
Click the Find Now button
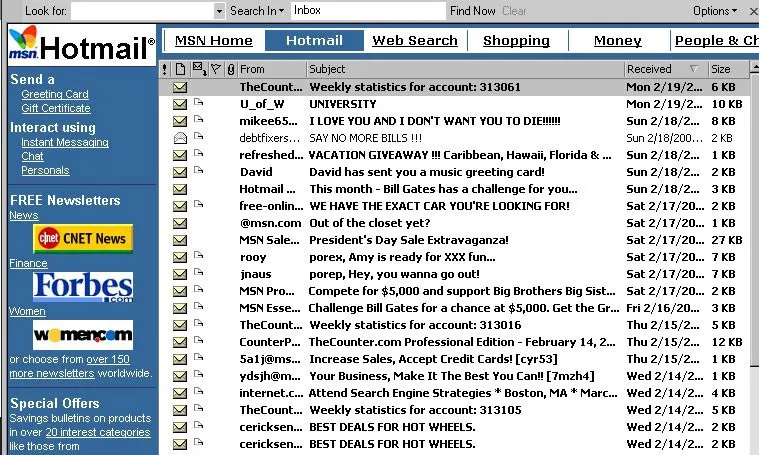pyautogui.click(x=472, y=11)
